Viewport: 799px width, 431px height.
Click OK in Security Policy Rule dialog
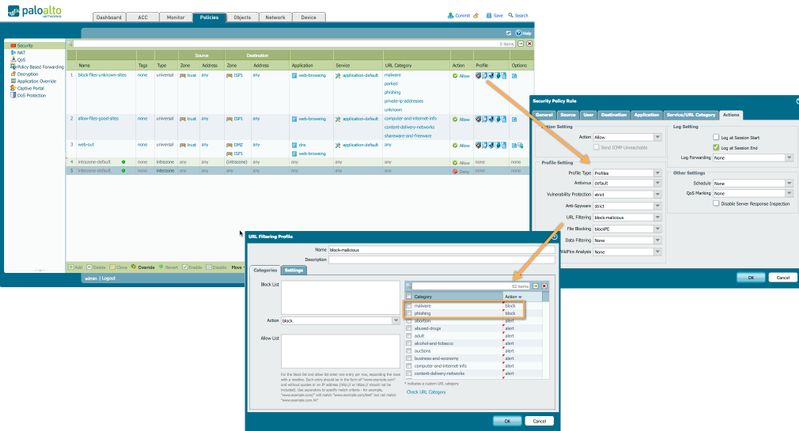[x=751, y=277]
